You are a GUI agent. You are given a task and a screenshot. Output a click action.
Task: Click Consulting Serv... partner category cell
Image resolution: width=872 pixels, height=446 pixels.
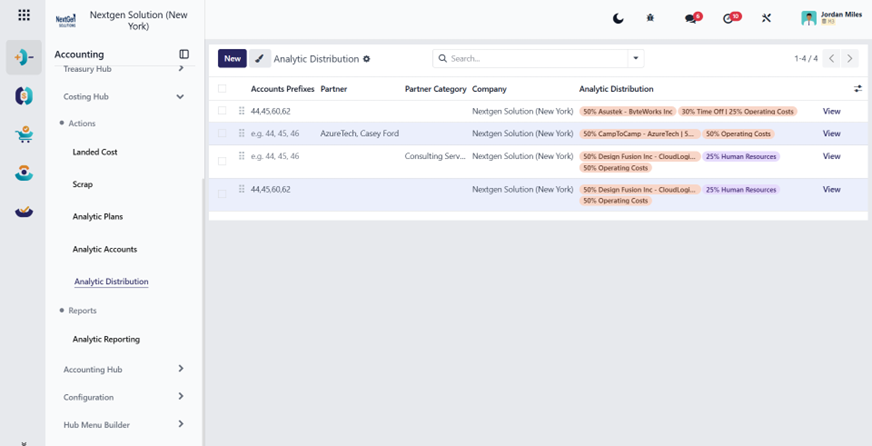tap(435, 156)
